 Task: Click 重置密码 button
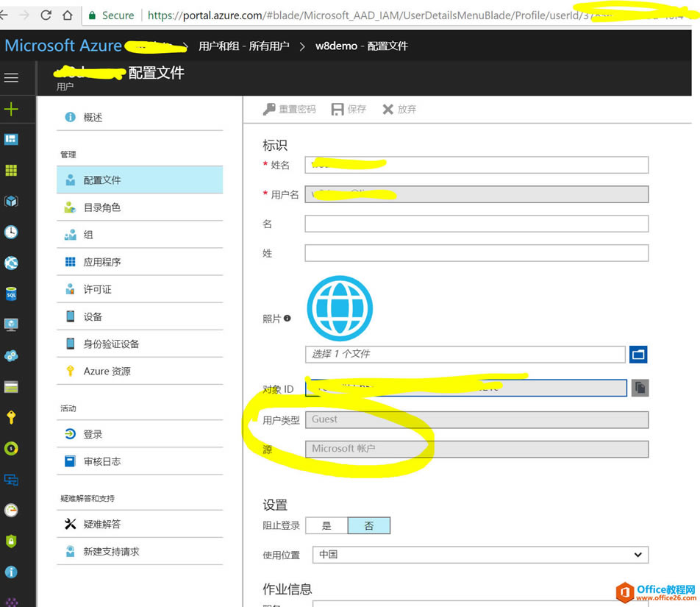(x=289, y=110)
